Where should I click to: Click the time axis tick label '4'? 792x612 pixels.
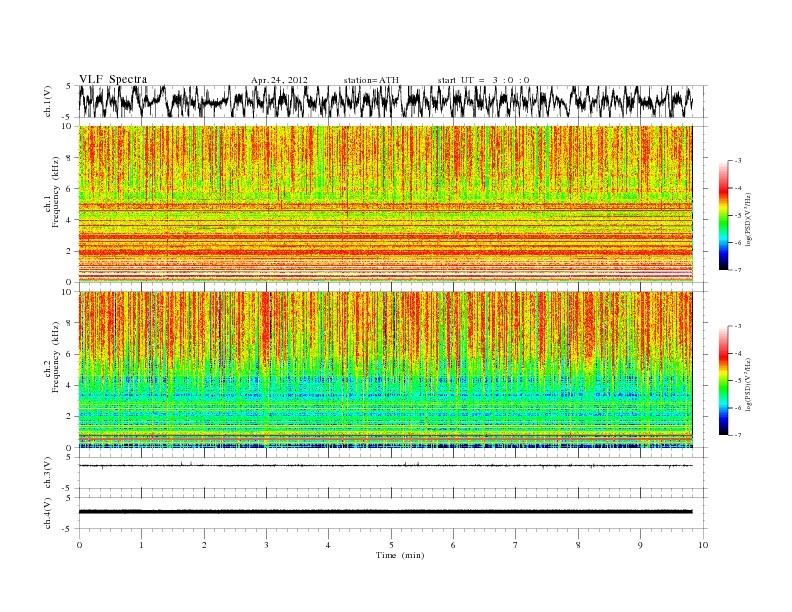[328, 545]
